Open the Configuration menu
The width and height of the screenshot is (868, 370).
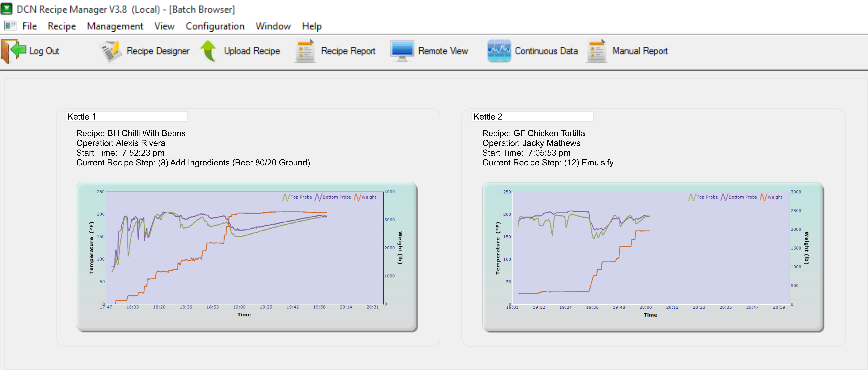coord(215,26)
